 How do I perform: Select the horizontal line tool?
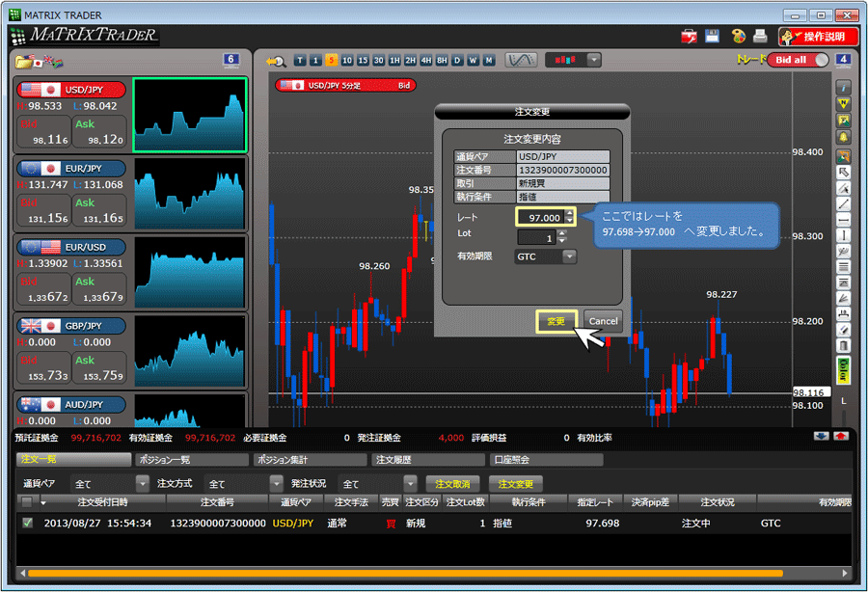tap(843, 220)
